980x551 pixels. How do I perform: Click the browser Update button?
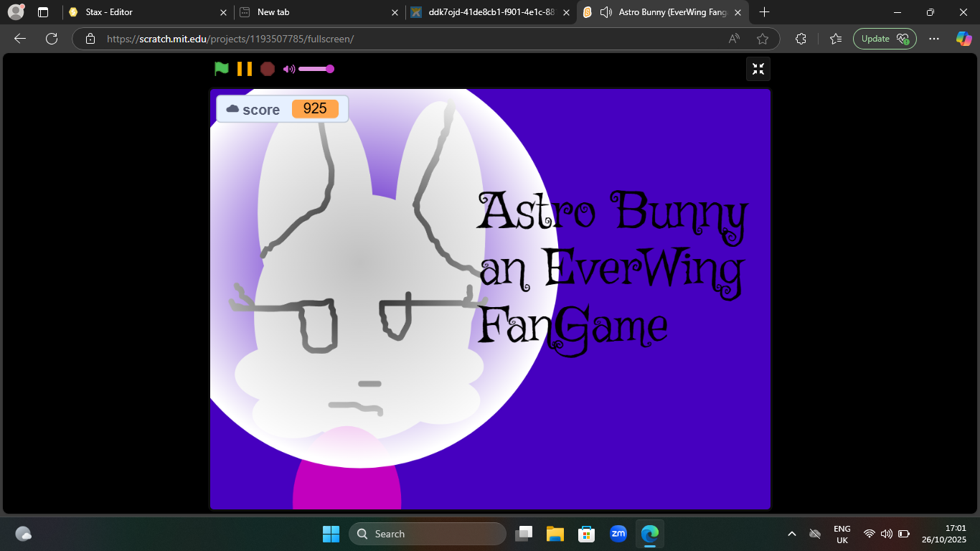tap(885, 39)
